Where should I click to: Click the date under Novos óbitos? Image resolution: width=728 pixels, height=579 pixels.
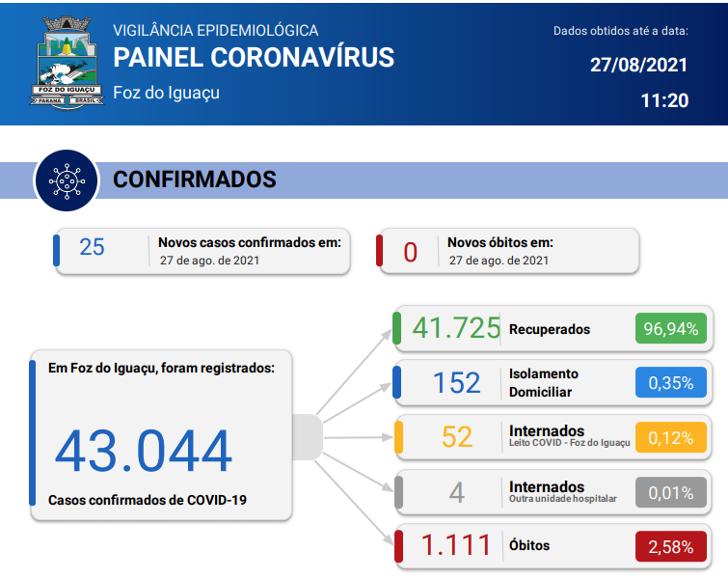[x=499, y=261]
